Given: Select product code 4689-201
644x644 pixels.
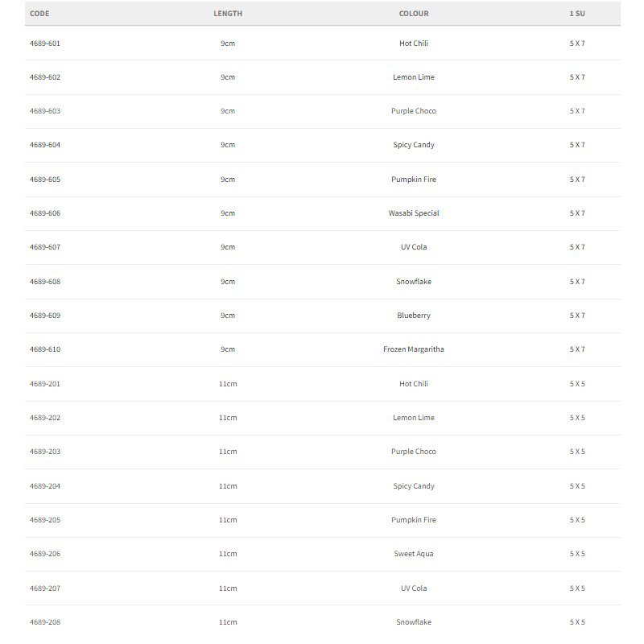Looking at the screenshot, I should [45, 384].
